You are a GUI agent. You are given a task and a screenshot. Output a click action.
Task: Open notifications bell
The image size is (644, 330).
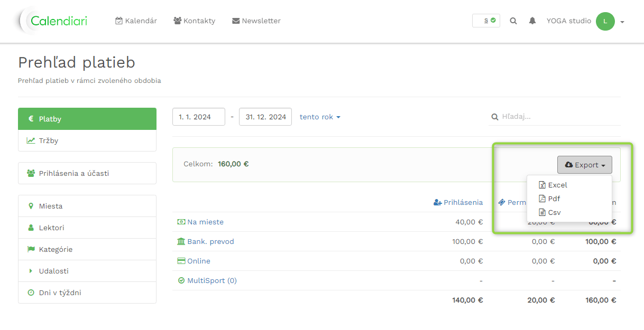coord(532,21)
